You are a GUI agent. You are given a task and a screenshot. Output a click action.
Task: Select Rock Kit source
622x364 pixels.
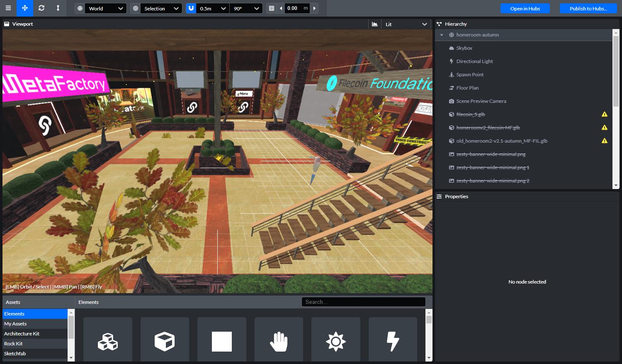35,344
